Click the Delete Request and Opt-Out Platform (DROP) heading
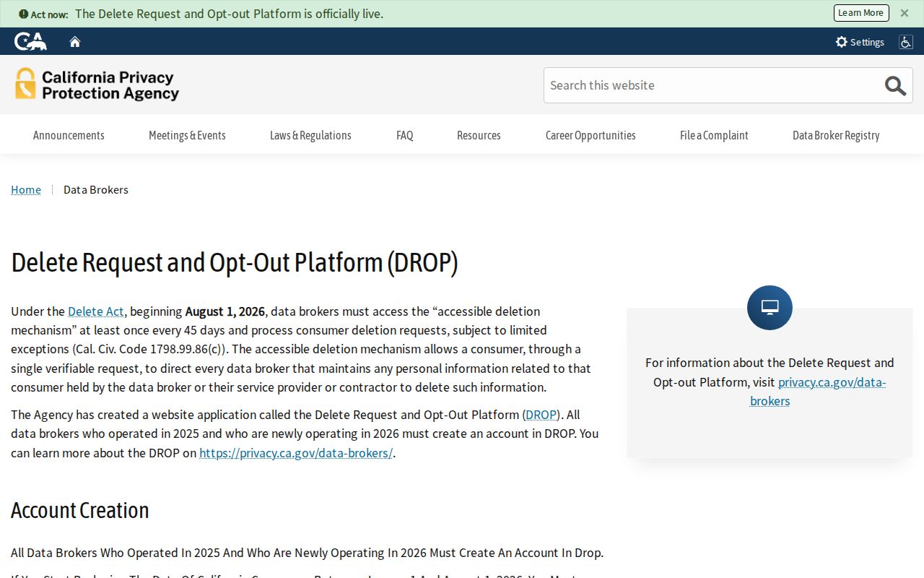 235,262
